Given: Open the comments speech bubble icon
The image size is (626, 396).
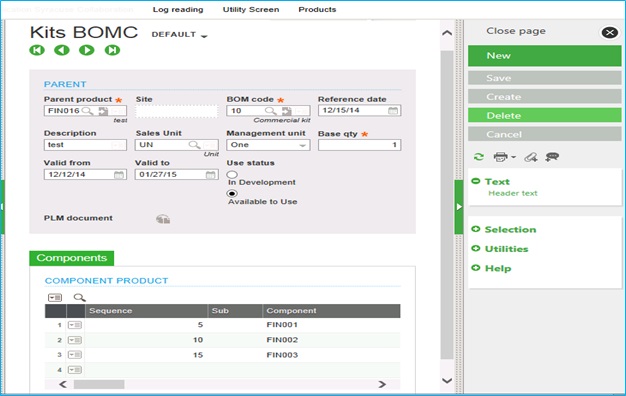Looking at the screenshot, I should coord(553,157).
